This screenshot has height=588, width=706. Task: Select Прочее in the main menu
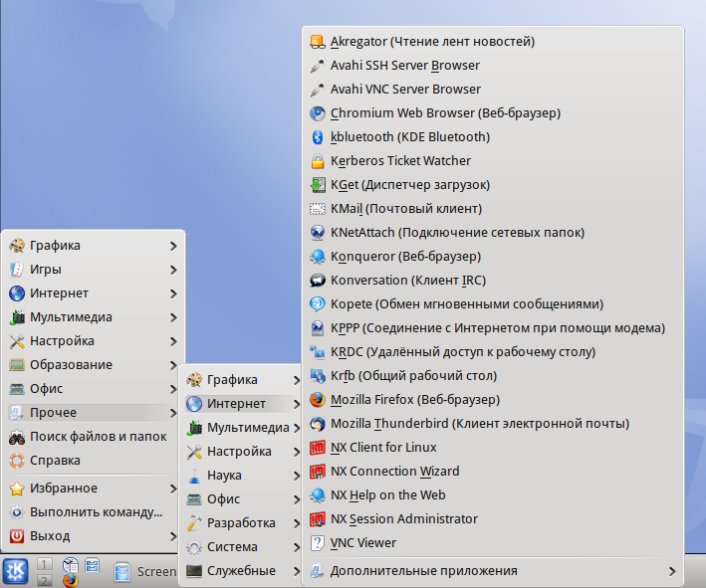[x=94, y=413]
